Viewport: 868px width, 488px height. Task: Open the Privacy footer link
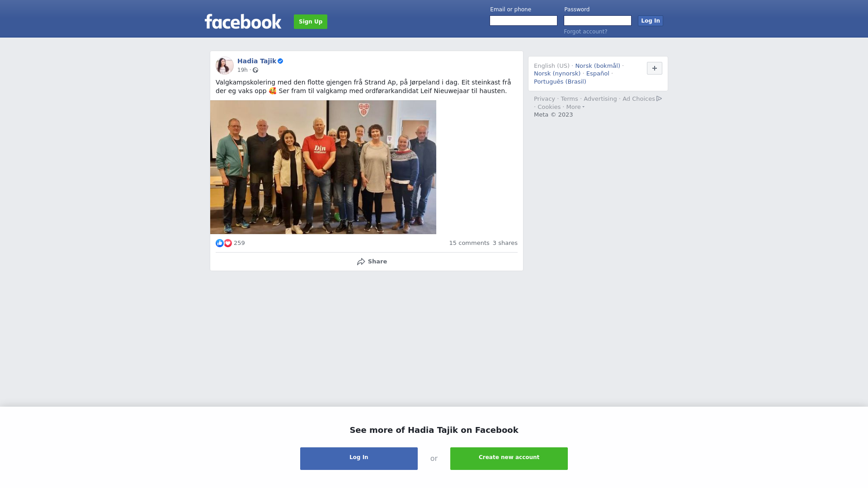click(x=544, y=99)
